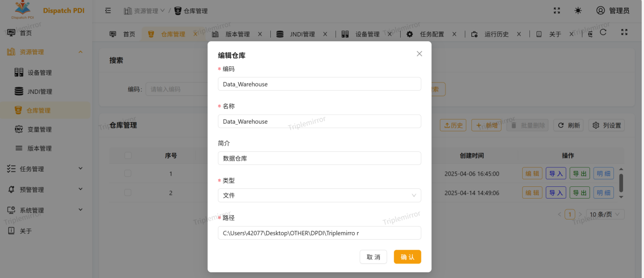The width and height of the screenshot is (644, 278).
Task: Expand the 系统管理 sidebar group
Action: 45,210
